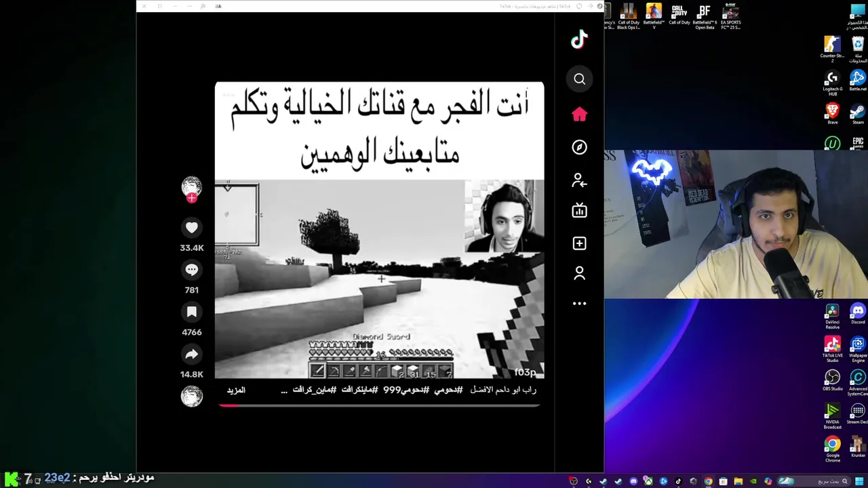The height and width of the screenshot is (488, 868).
Task: Open Google Chrome desktop shortcut
Action: 832,449
